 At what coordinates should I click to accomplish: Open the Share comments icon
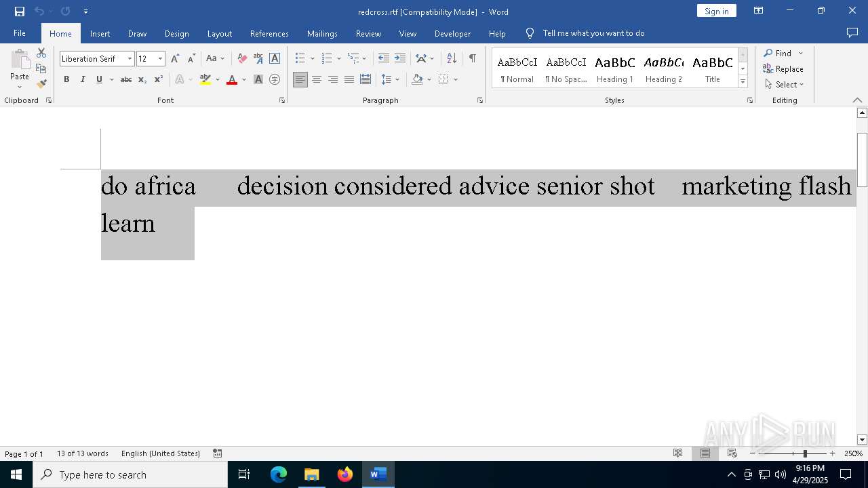click(852, 33)
